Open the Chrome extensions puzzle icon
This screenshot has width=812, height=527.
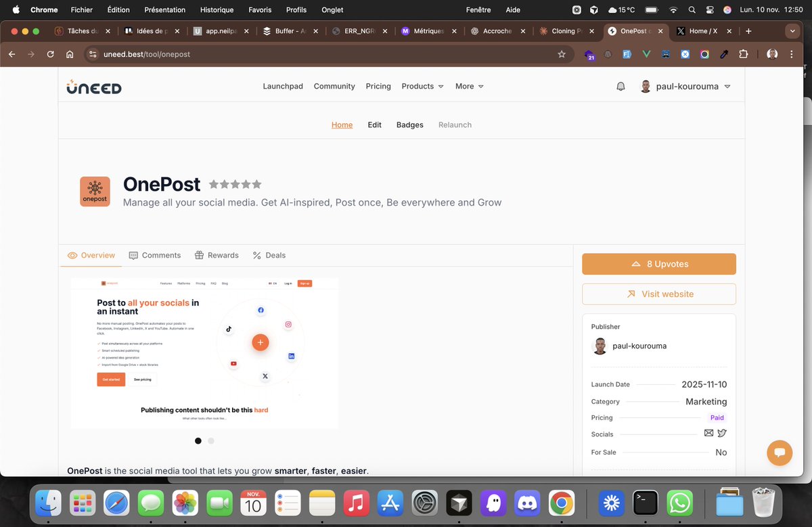(743, 54)
